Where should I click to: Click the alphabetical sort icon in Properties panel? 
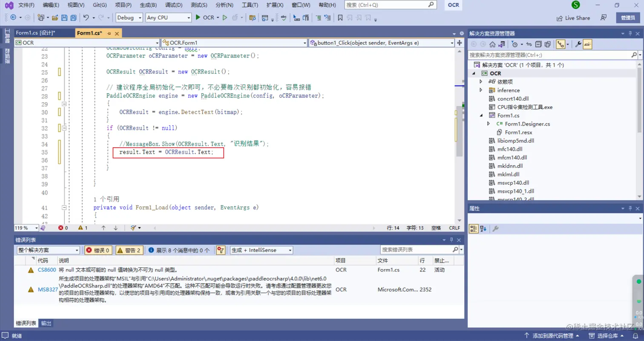pyautogui.click(x=483, y=229)
